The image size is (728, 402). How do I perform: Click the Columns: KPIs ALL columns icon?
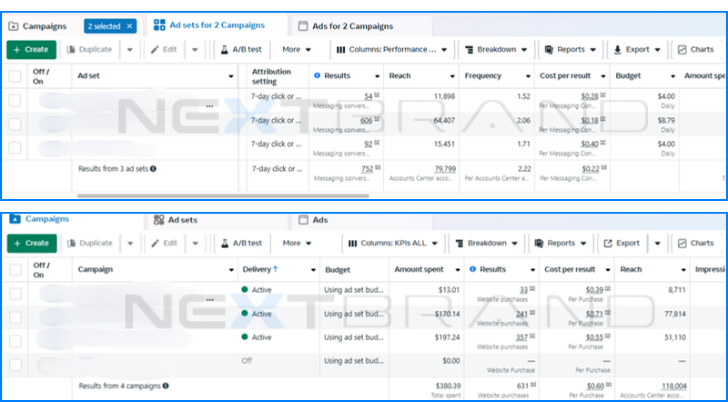point(352,243)
